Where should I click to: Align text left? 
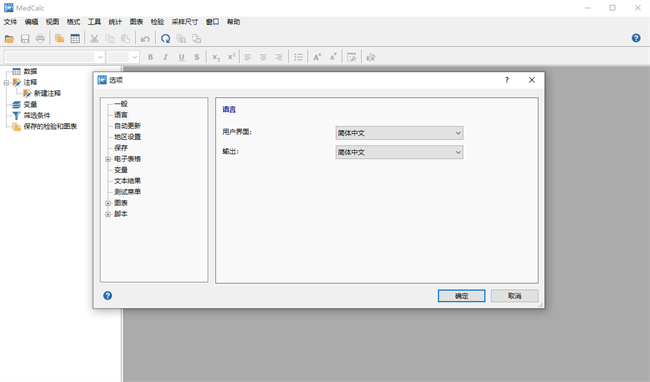coord(248,57)
